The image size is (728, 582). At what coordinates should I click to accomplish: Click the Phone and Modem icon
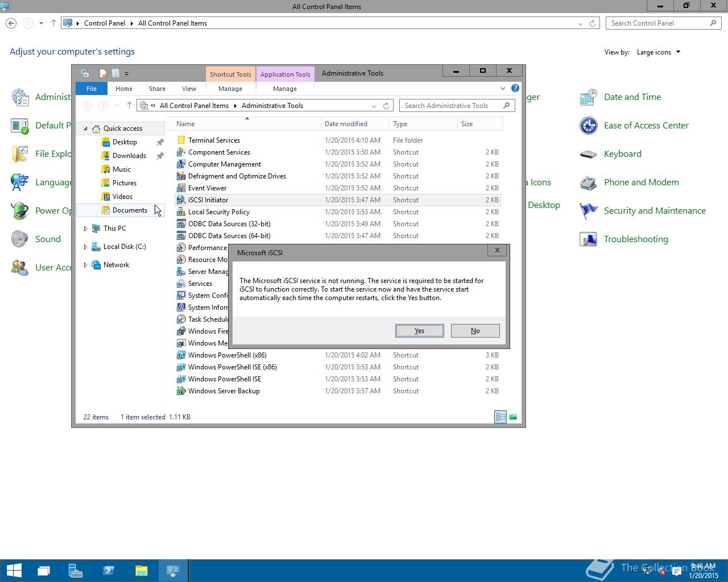tap(588, 182)
